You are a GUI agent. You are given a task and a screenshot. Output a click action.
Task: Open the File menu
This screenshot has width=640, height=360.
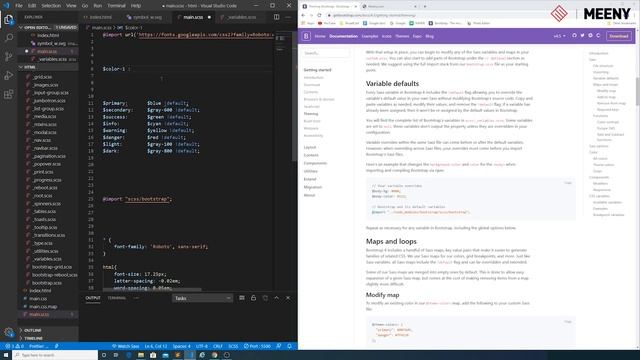click(x=19, y=6)
